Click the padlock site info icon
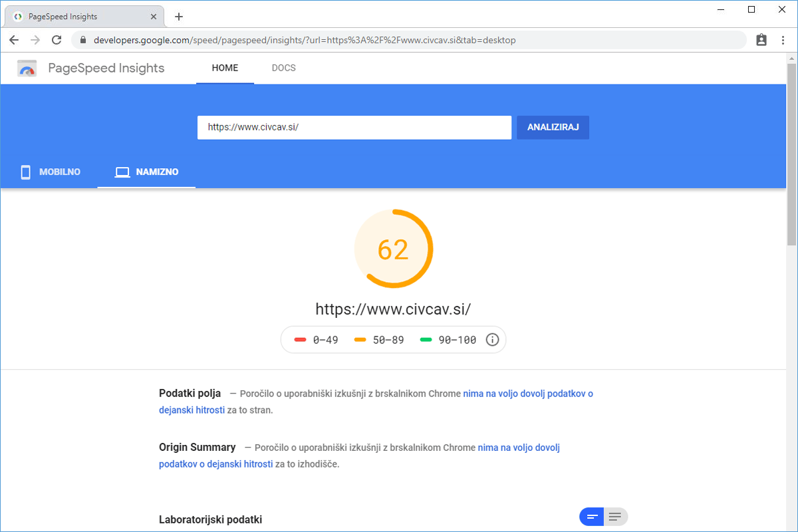 pyautogui.click(x=83, y=40)
